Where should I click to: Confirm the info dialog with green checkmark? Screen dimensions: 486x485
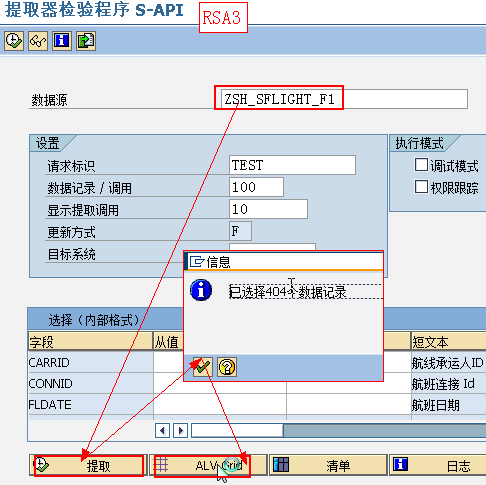[x=203, y=367]
